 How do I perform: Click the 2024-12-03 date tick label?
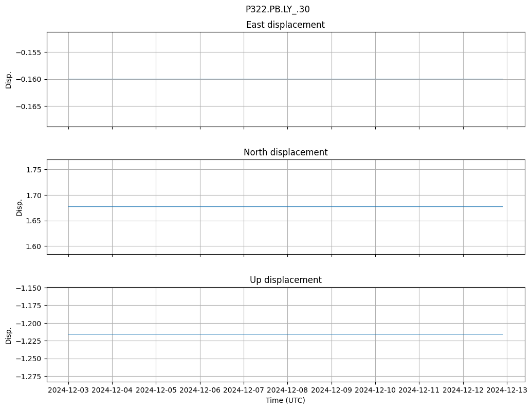click(x=68, y=390)
